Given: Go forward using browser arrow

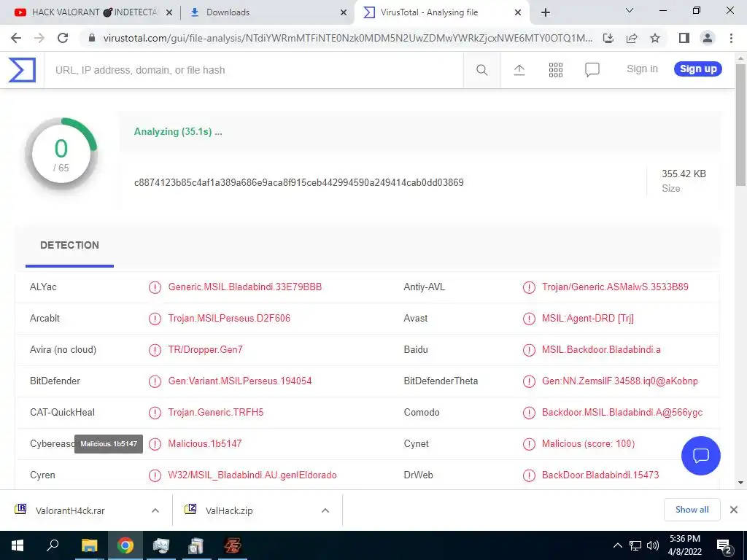Looking at the screenshot, I should click(39, 38).
